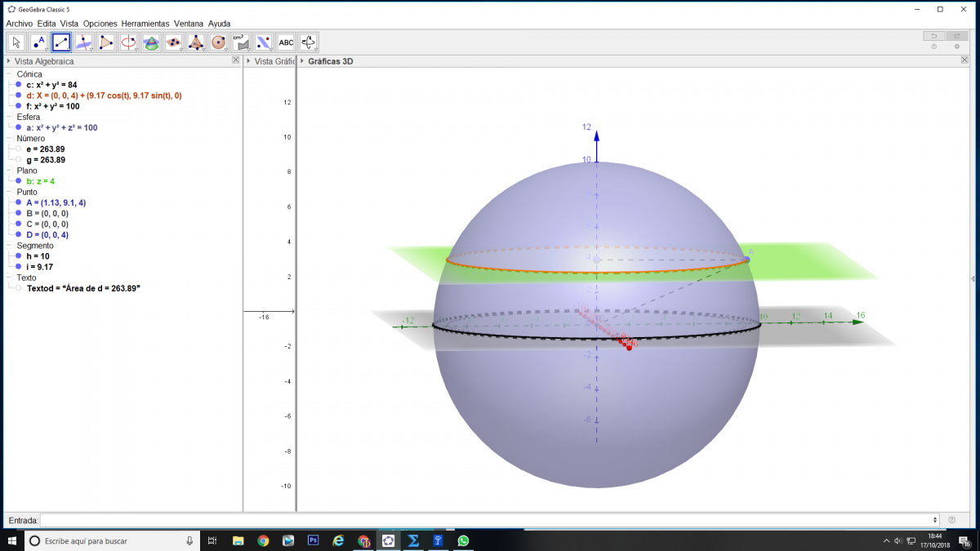Select the ABC text tool
The image size is (980, 551).
point(286,42)
